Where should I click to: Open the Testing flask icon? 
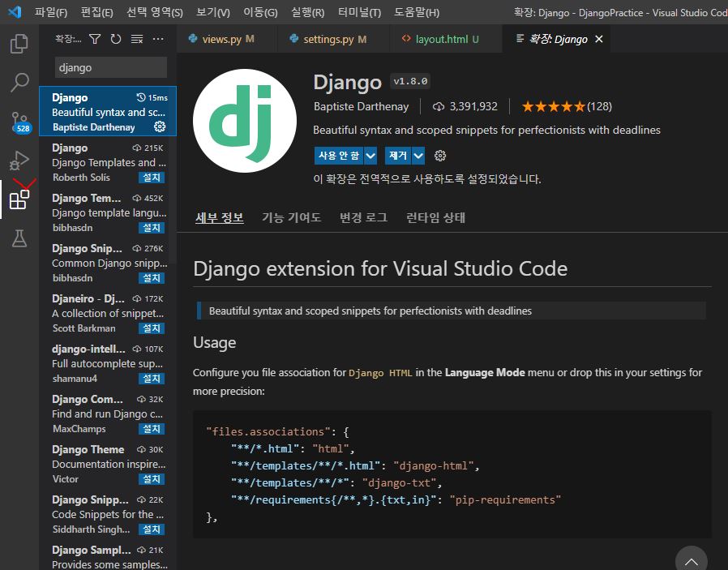19,238
